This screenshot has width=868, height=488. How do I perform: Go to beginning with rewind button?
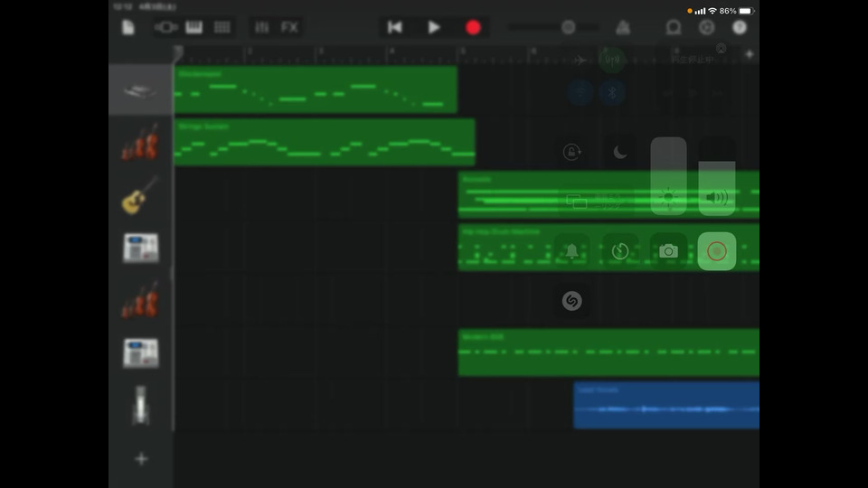[395, 27]
